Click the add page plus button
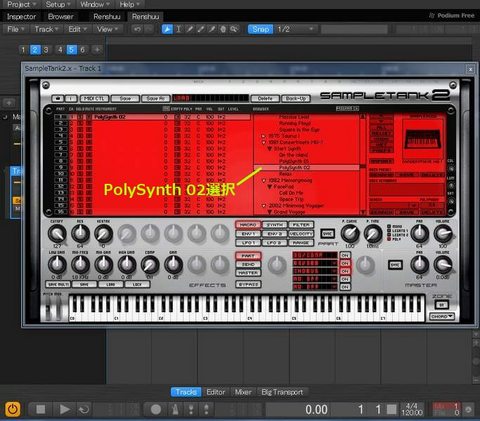This screenshot has height=421, width=480. pyautogui.click(x=97, y=50)
